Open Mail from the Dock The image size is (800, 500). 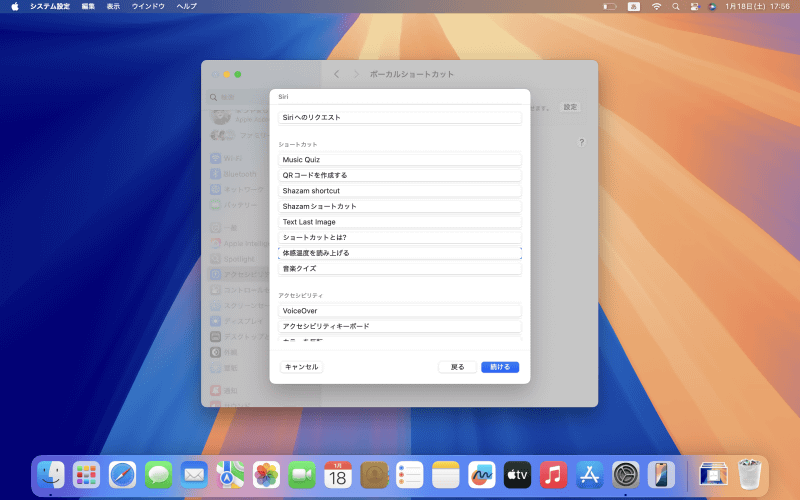click(x=194, y=475)
